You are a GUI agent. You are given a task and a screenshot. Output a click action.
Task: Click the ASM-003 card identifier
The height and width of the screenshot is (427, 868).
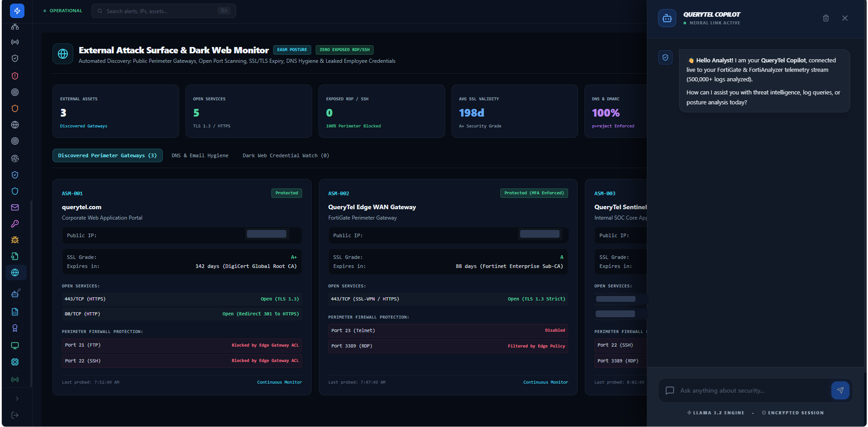(x=605, y=193)
